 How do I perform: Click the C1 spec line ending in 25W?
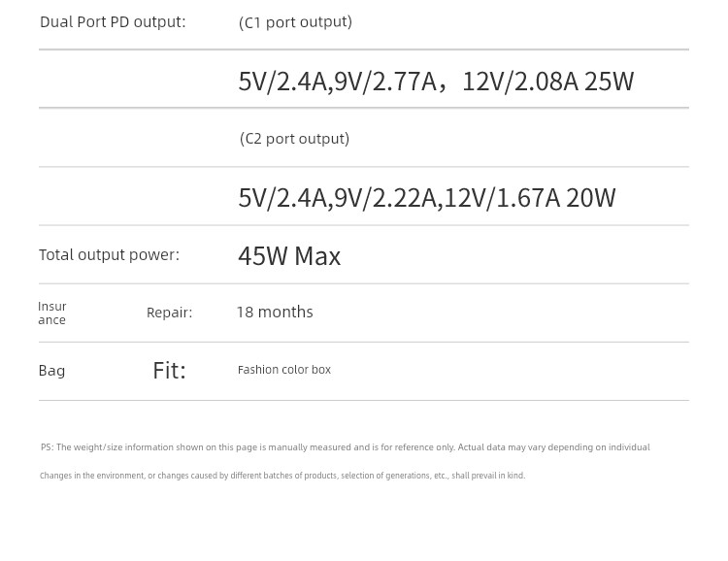436,82
